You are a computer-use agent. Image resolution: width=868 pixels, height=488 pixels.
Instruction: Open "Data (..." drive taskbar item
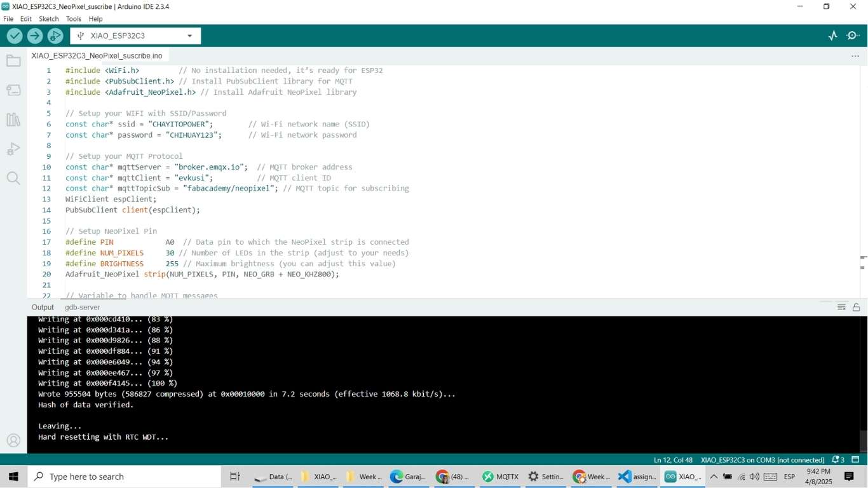coord(274,477)
